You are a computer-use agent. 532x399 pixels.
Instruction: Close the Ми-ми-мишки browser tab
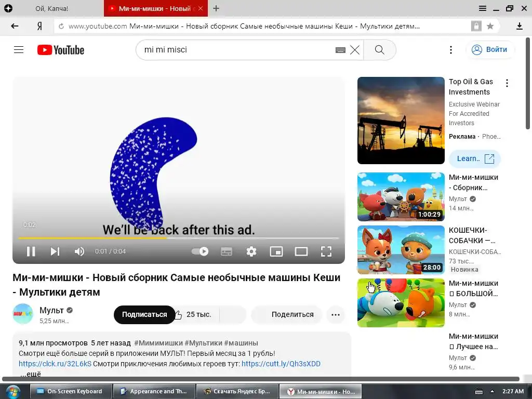coord(201,8)
